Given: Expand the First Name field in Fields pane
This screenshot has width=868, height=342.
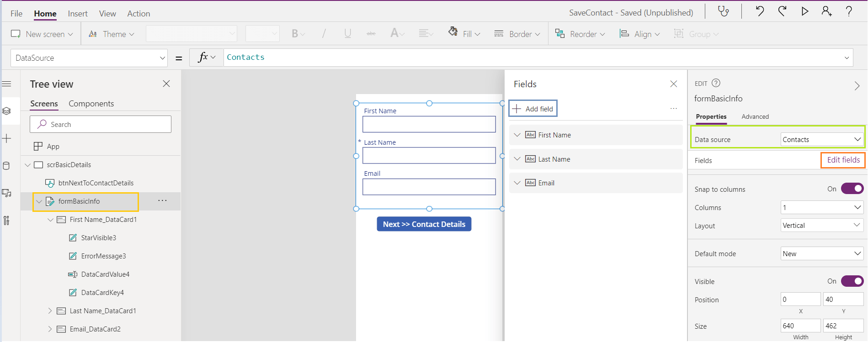Looking at the screenshot, I should (x=517, y=135).
